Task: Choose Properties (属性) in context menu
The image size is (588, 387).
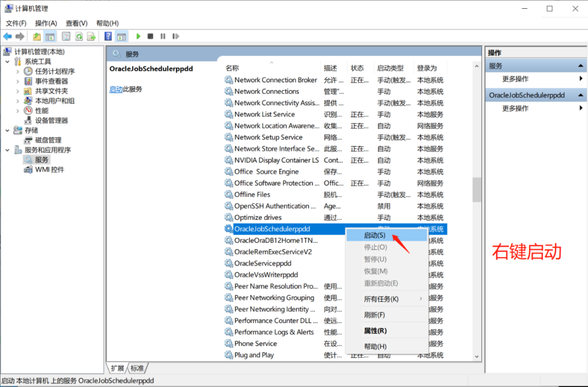Action: pyautogui.click(x=387, y=330)
